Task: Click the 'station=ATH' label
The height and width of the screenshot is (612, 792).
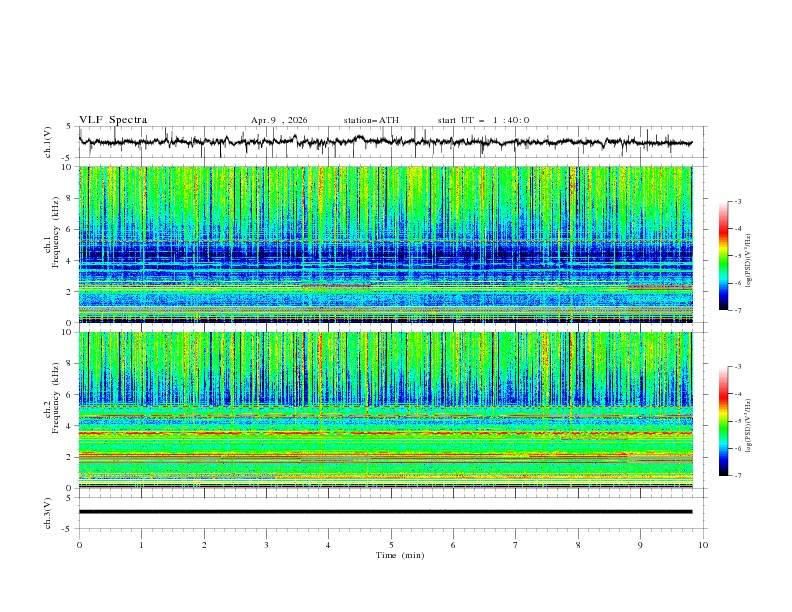Action: coord(371,120)
